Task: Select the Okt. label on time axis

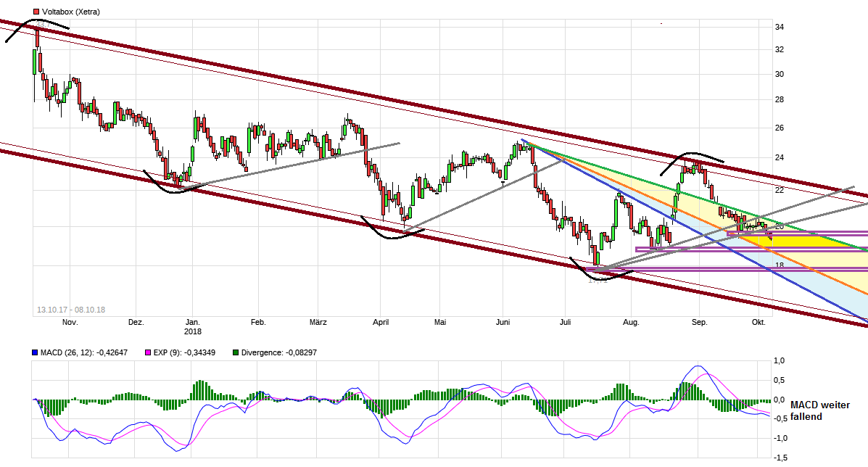Action: pyautogui.click(x=759, y=322)
